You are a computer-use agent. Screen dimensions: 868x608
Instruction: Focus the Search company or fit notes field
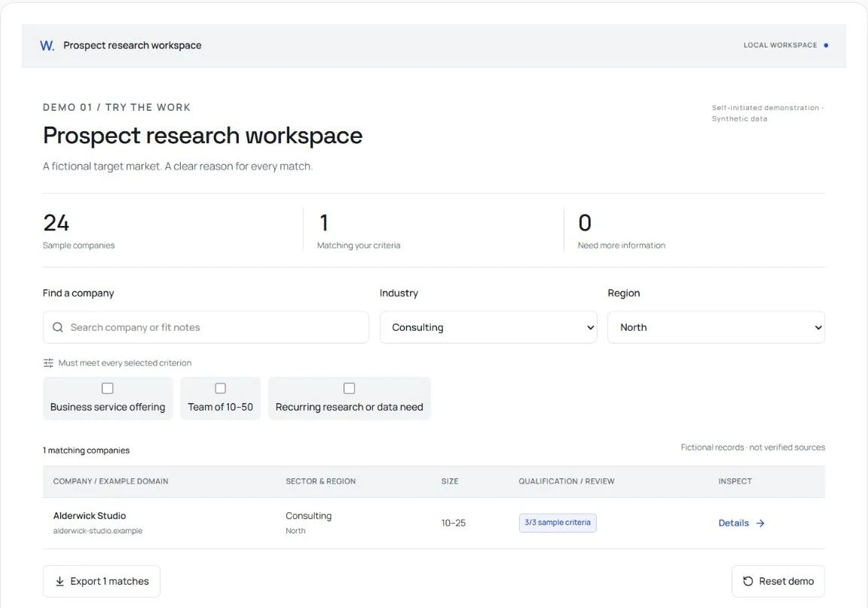coord(206,327)
